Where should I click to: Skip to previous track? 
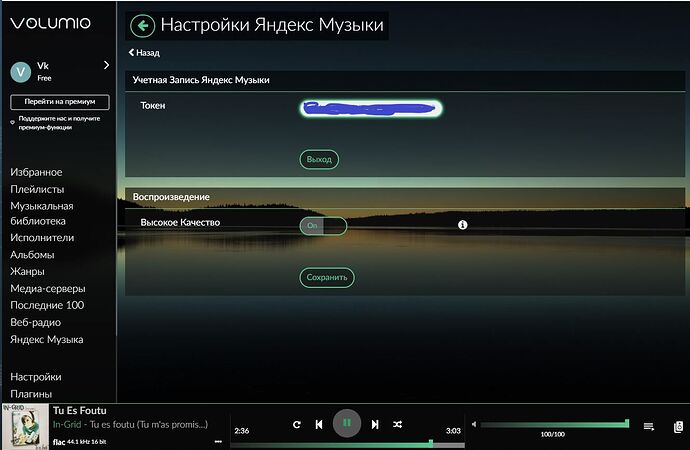click(x=319, y=424)
